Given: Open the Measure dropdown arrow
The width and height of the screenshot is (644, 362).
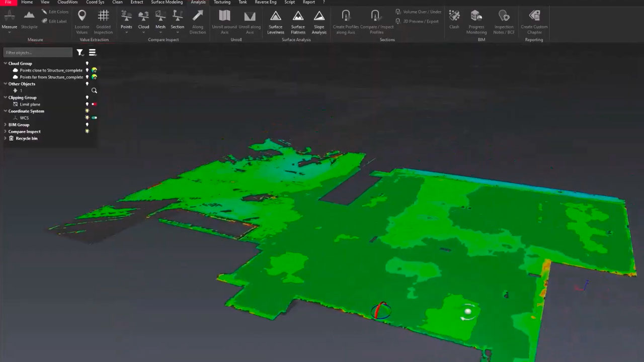Looking at the screenshot, I should pyautogui.click(x=9, y=33).
